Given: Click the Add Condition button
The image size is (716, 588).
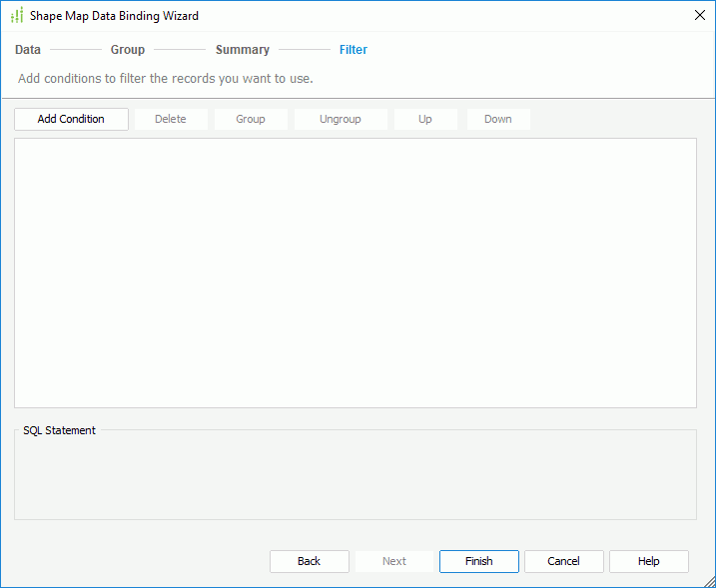Looking at the screenshot, I should coord(71,119).
